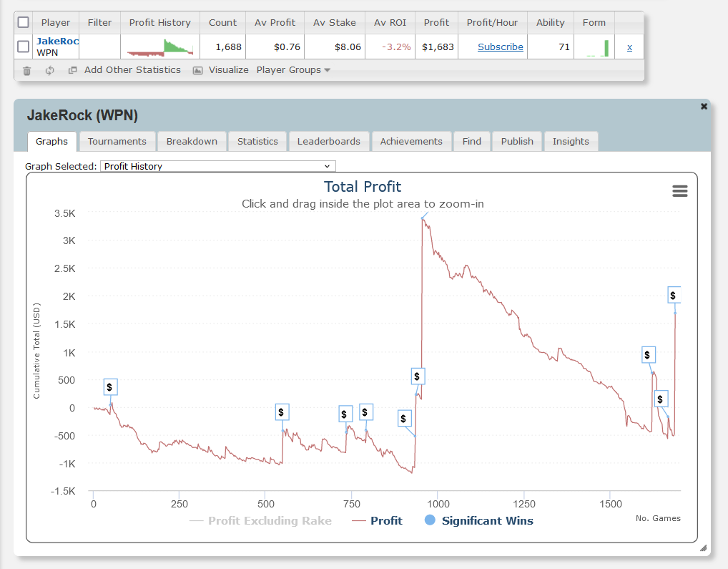Tick the select-all checkbox in header
The height and width of the screenshot is (569, 728).
click(x=24, y=22)
